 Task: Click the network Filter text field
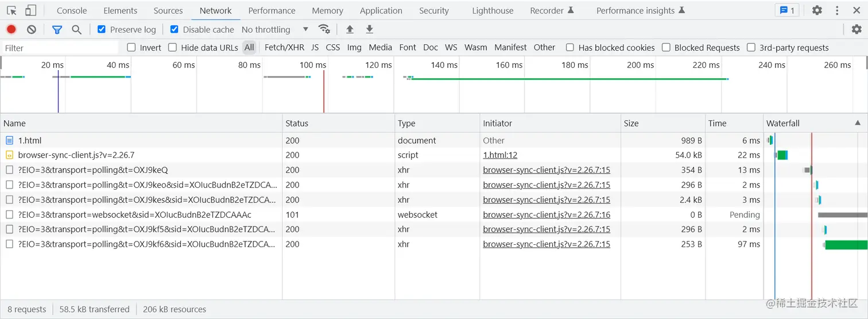(60, 48)
